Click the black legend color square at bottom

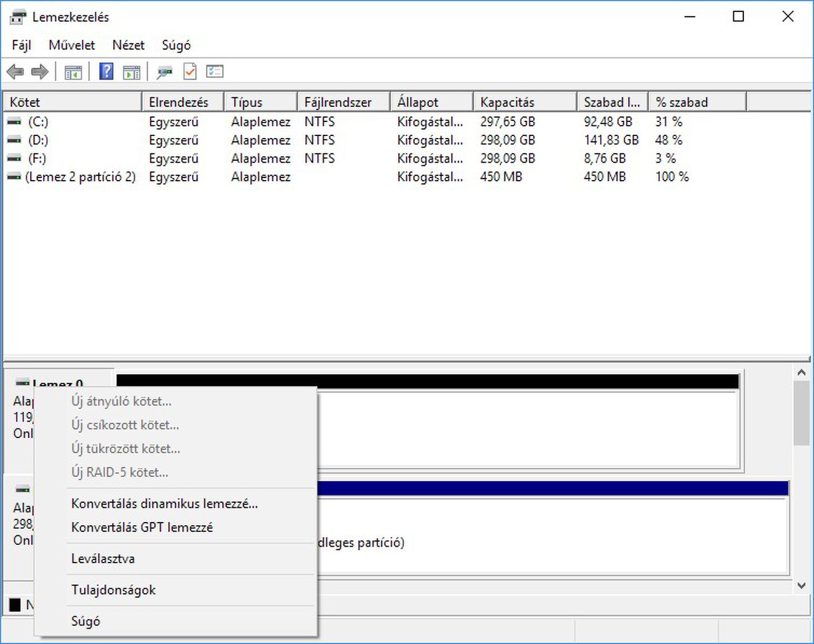[x=15, y=605]
